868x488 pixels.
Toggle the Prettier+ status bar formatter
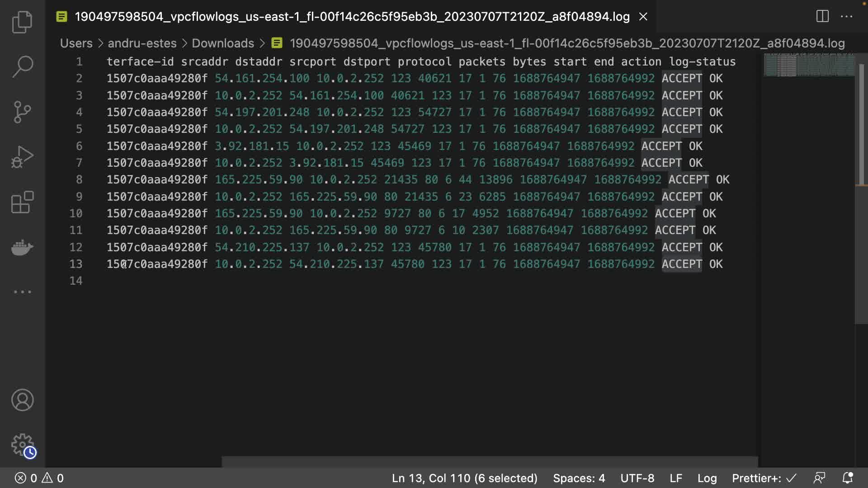(x=764, y=478)
